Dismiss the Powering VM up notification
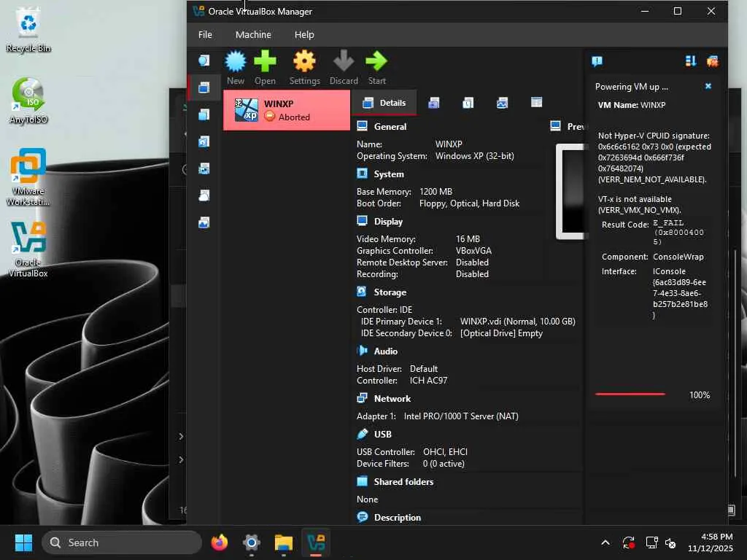 coord(708,86)
